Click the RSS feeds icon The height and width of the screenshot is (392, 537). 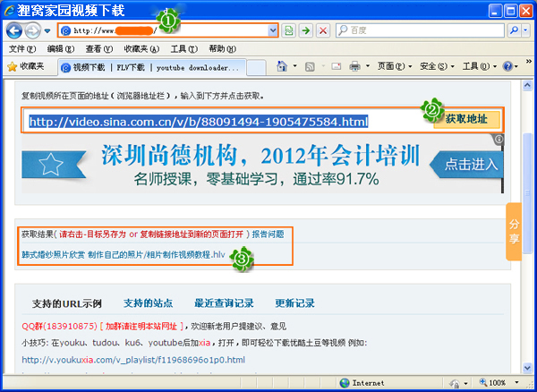[x=310, y=66]
